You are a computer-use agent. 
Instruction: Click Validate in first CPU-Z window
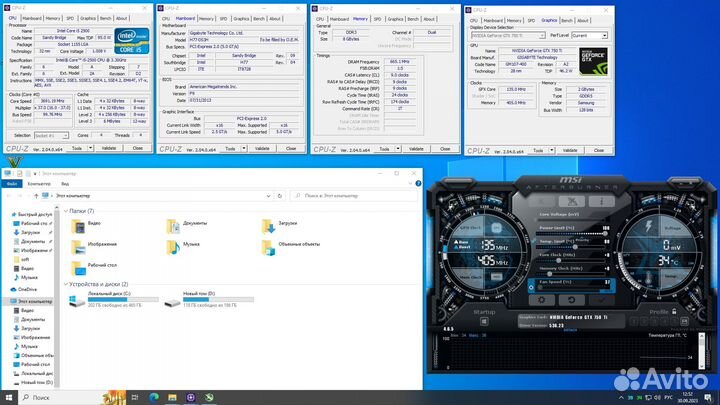click(x=109, y=148)
